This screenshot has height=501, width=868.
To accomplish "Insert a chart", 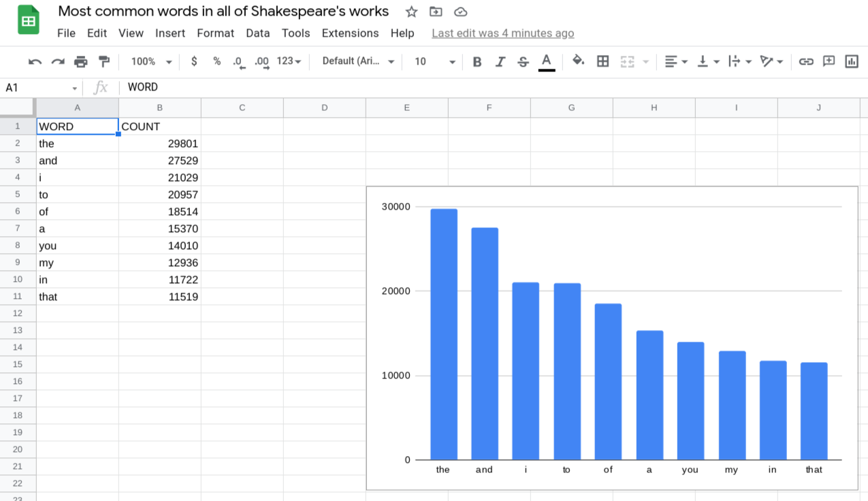I will tap(851, 61).
